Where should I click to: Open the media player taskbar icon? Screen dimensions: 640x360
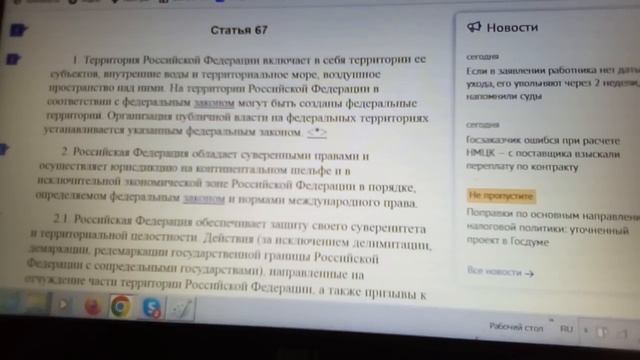click(x=62, y=304)
